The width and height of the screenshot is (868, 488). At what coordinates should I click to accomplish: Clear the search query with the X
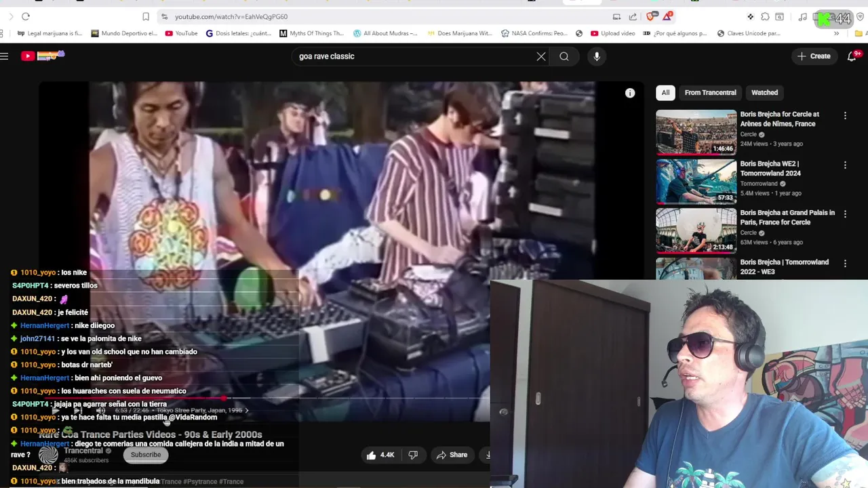pyautogui.click(x=541, y=56)
